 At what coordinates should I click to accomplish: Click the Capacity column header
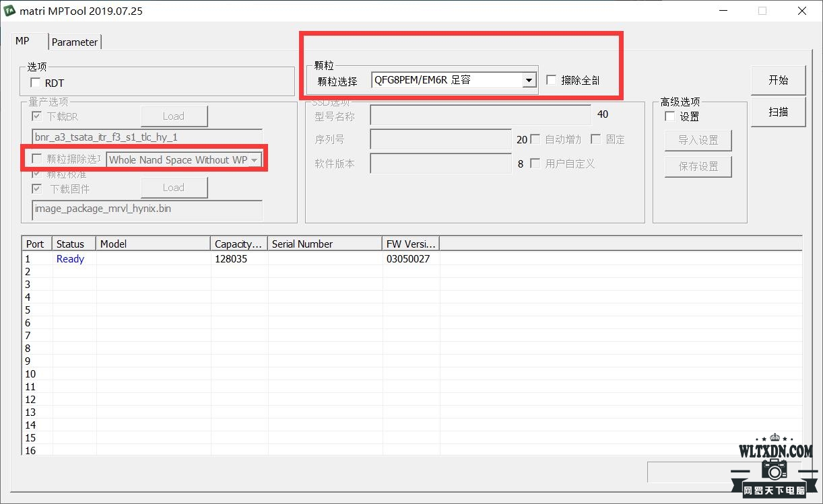[x=239, y=244]
